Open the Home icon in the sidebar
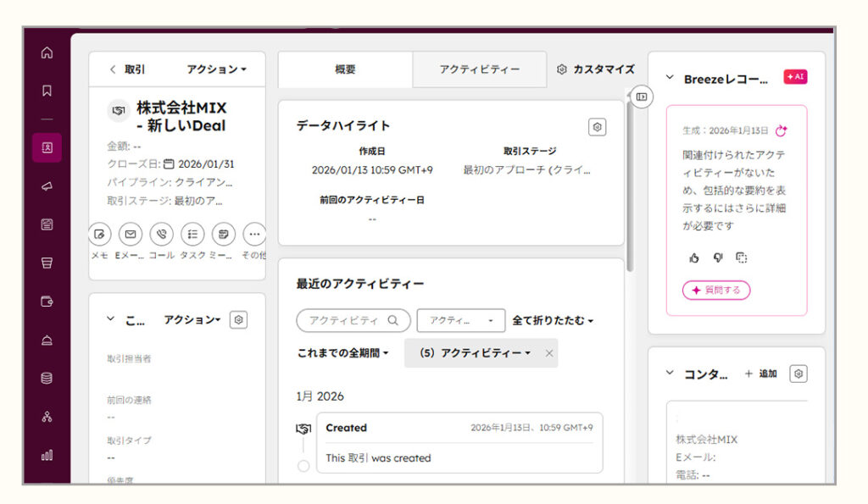Viewport: 868px width, 504px height. [47, 53]
